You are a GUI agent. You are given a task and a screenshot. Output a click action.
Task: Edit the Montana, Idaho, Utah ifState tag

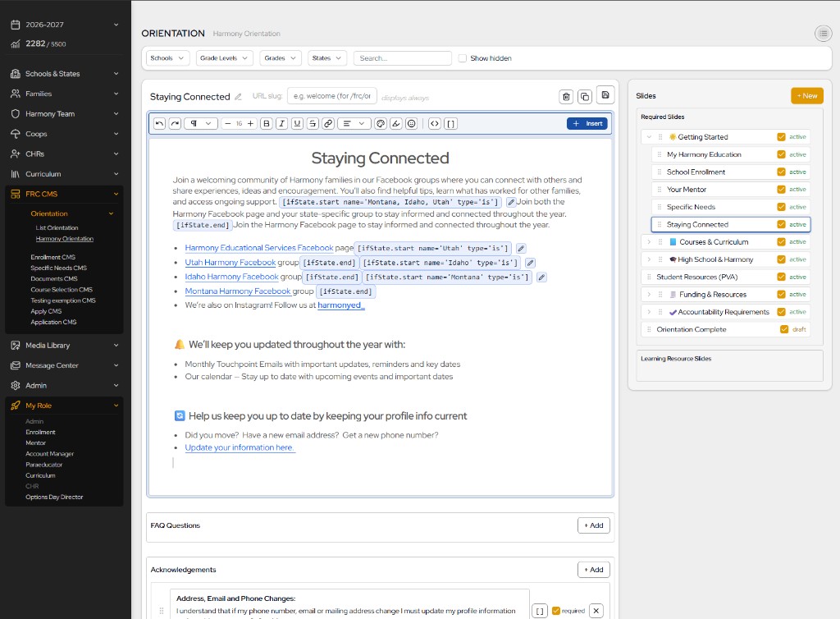(x=511, y=202)
